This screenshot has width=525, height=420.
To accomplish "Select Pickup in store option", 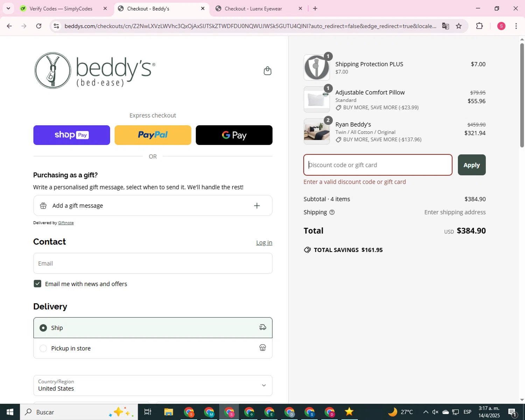I will click(153, 348).
